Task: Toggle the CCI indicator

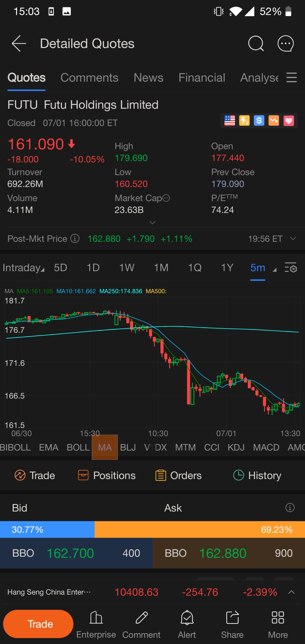Action: [x=212, y=447]
